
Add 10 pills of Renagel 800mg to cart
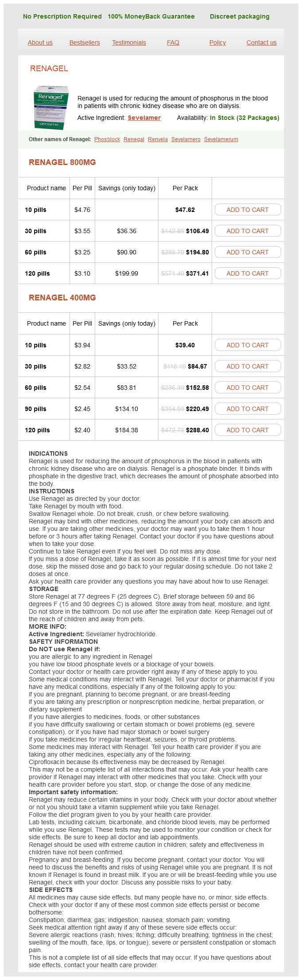pos(248,210)
